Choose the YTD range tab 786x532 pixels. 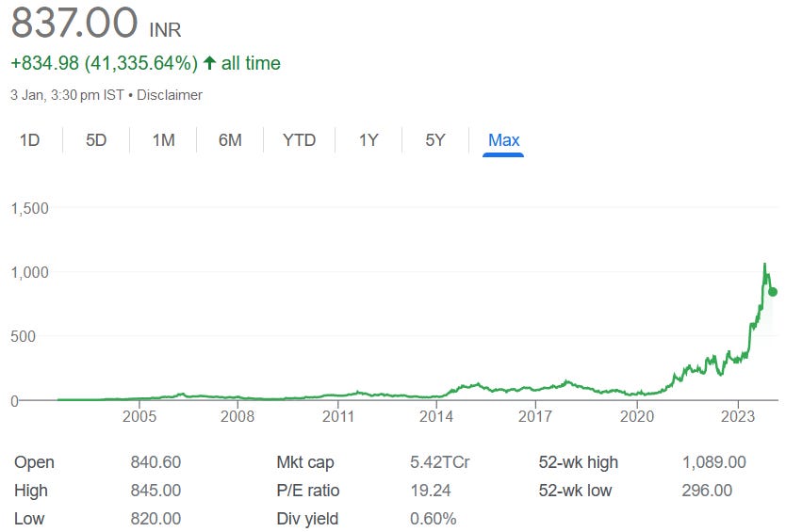(x=300, y=140)
